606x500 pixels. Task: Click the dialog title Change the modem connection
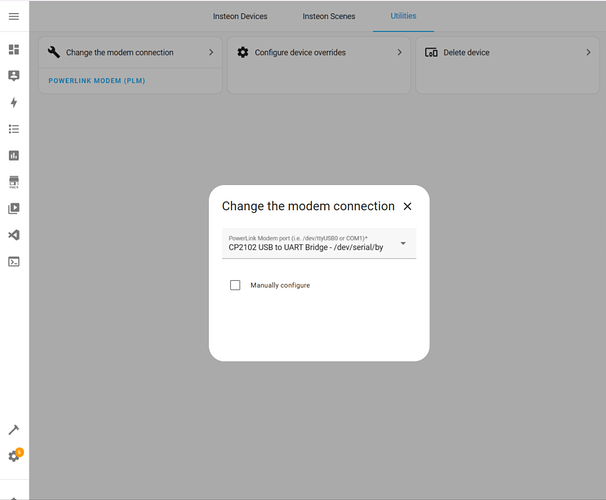308,206
